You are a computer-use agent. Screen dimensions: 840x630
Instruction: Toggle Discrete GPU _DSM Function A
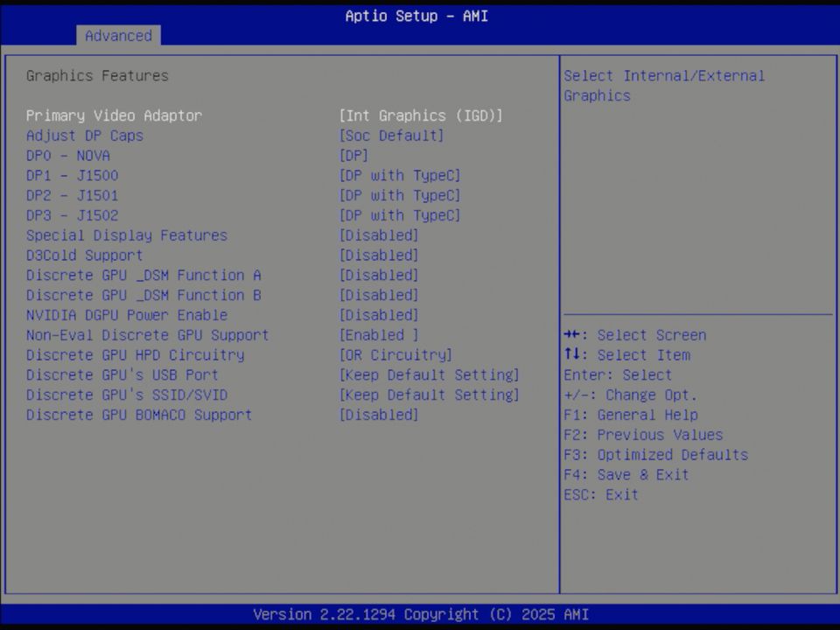point(143,275)
